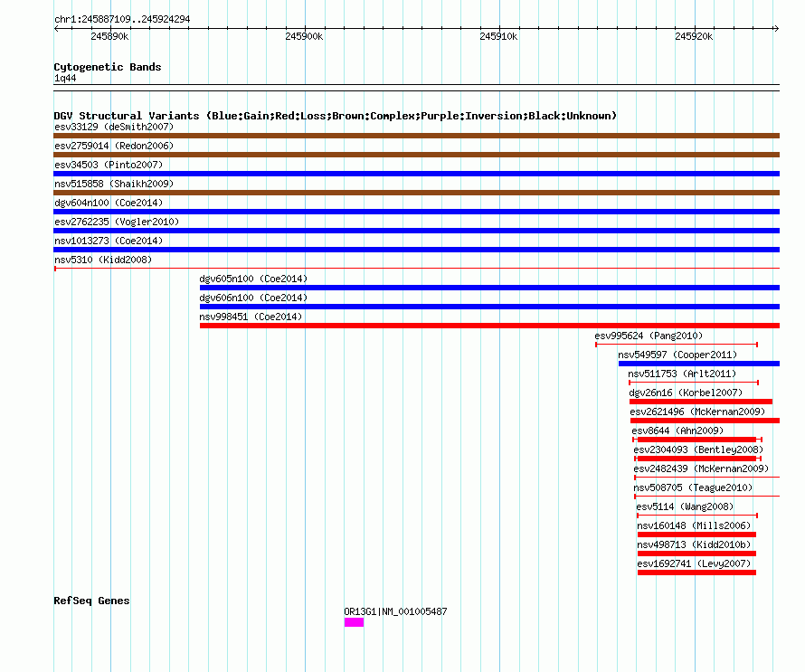
Task: Click the blue bar under nsv549597
Action: pyautogui.click(x=699, y=364)
